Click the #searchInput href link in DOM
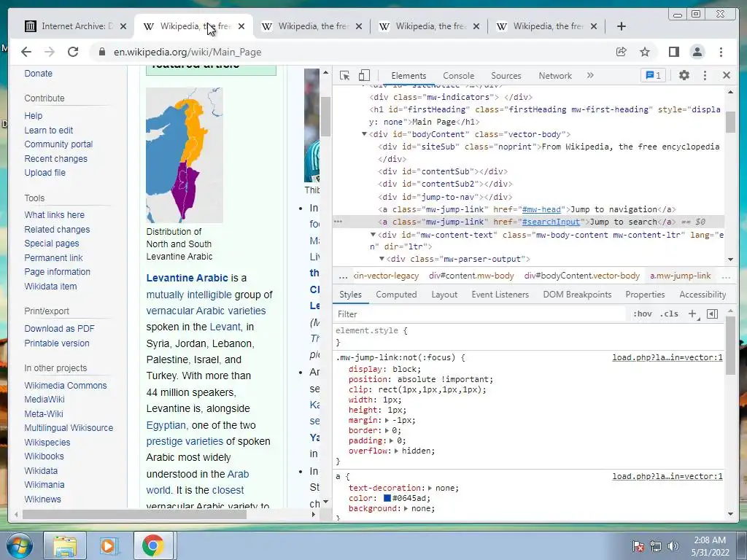Screen dimensions: 747x560 click(x=551, y=222)
